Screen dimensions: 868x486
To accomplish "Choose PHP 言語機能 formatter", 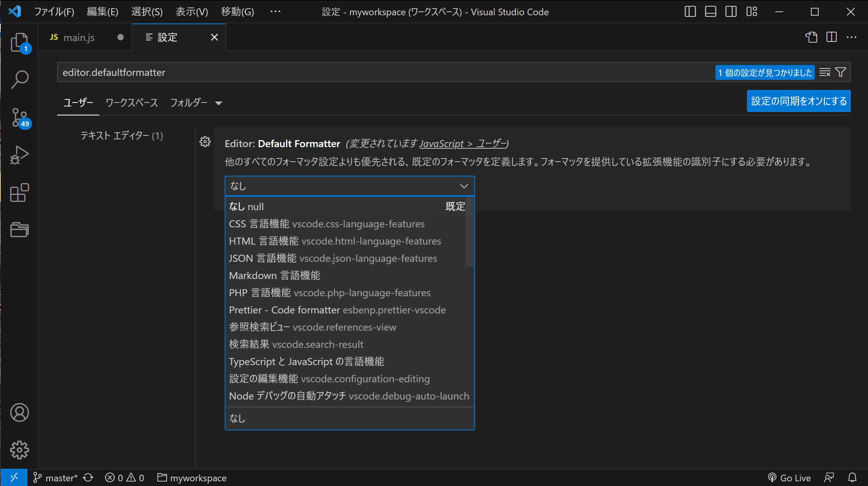I will (349, 292).
